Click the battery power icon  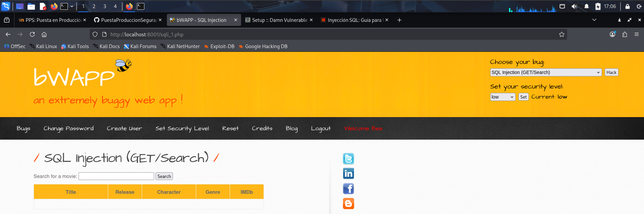pos(598,6)
